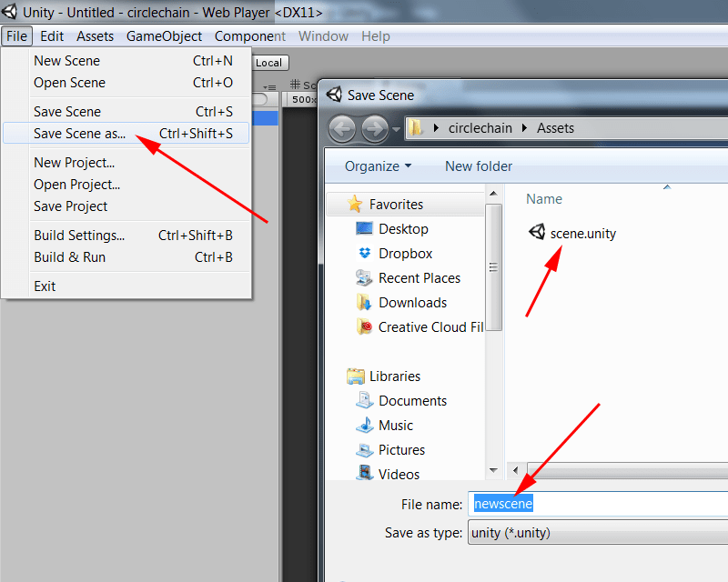Screen dimensions: 728x582
Task: Open the panel options menu icon beside Scene tab
Action: pyautogui.click(x=269, y=87)
